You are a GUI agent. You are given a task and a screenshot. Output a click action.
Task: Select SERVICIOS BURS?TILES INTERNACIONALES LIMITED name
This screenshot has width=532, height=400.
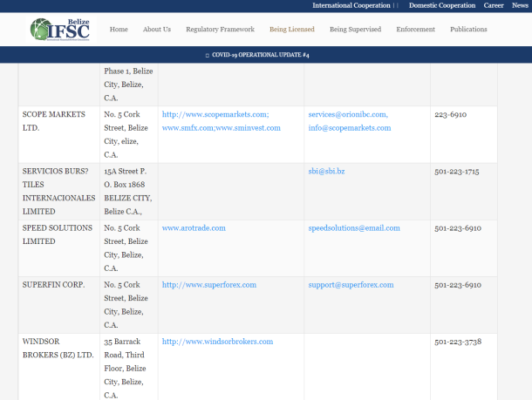point(58,191)
